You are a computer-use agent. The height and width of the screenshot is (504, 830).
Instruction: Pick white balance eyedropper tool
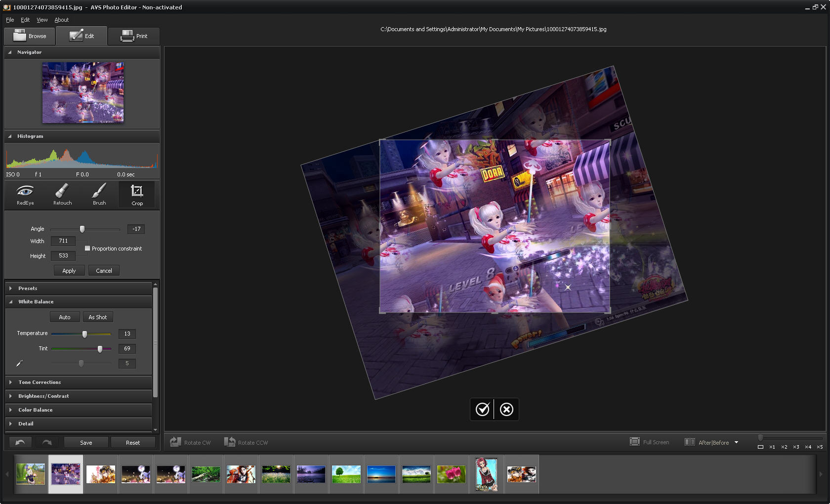click(19, 363)
